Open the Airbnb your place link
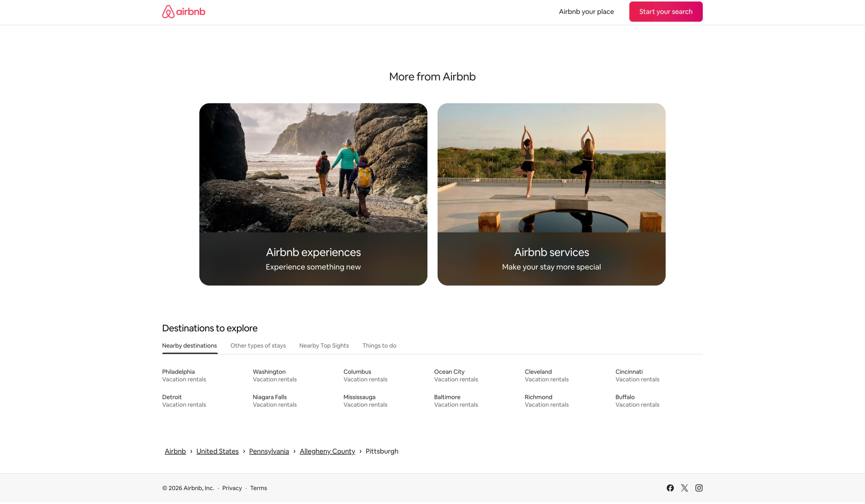 point(586,12)
